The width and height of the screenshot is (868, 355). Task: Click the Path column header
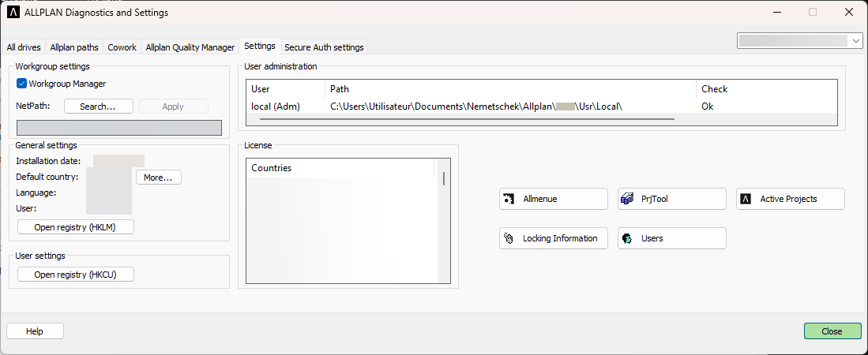tap(510, 88)
